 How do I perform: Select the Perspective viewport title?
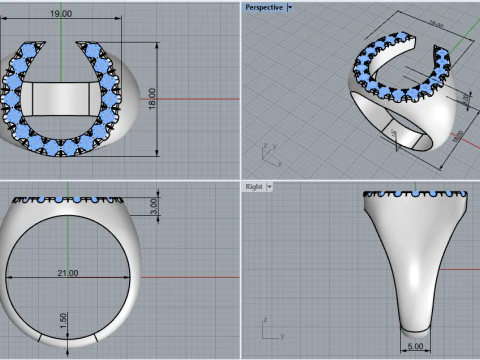tap(264, 7)
